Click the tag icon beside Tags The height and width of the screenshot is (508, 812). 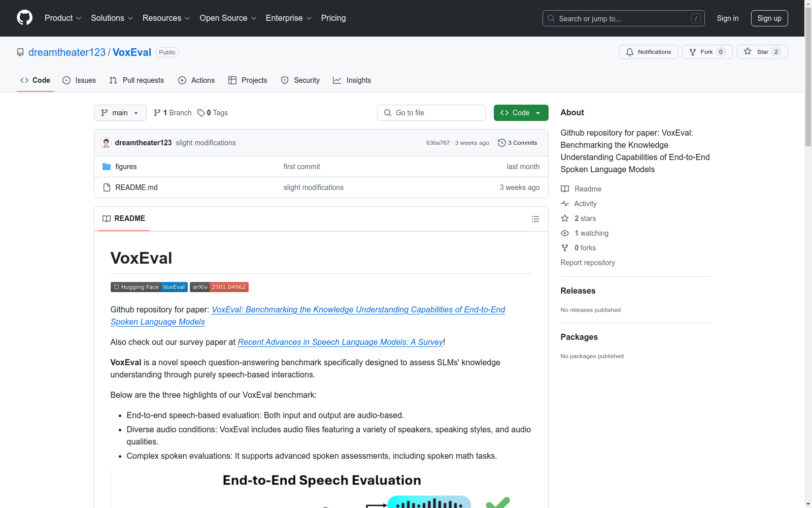201,113
